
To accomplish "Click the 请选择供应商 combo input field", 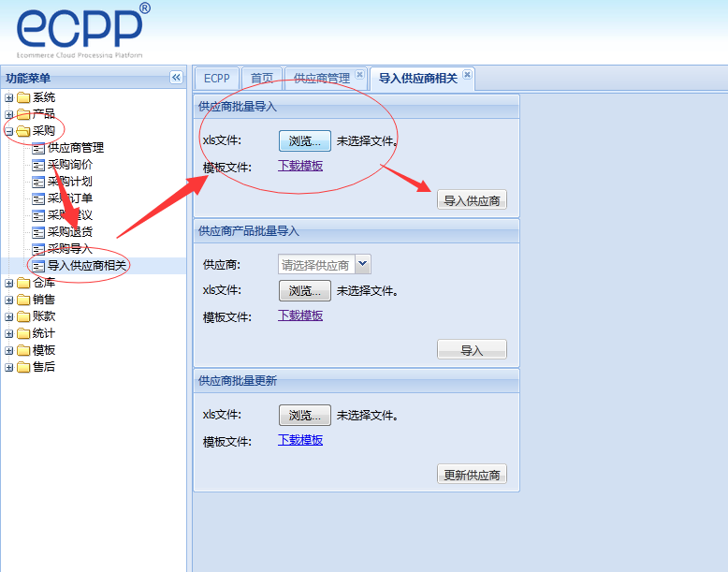I will 316,264.
